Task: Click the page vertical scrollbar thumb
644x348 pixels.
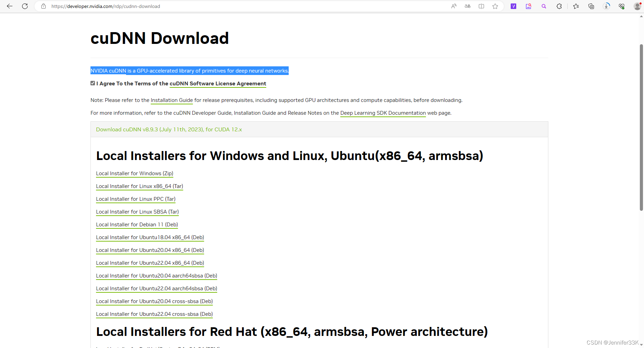Action: click(641, 127)
